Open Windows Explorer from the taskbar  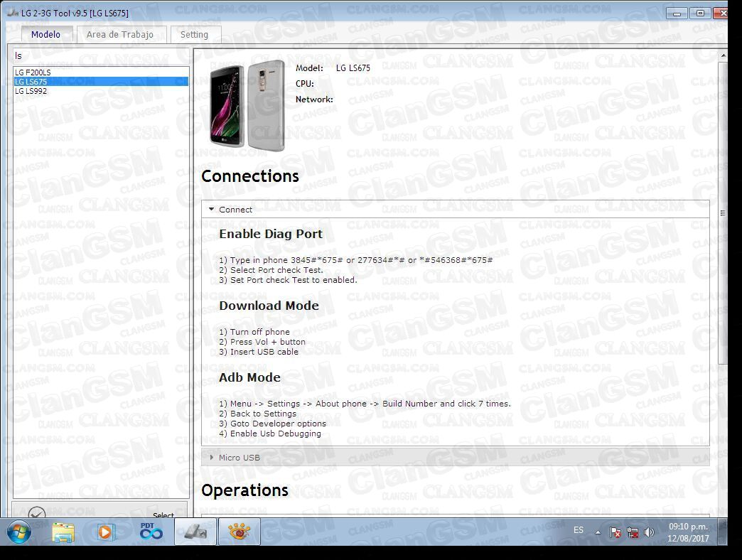[63, 532]
